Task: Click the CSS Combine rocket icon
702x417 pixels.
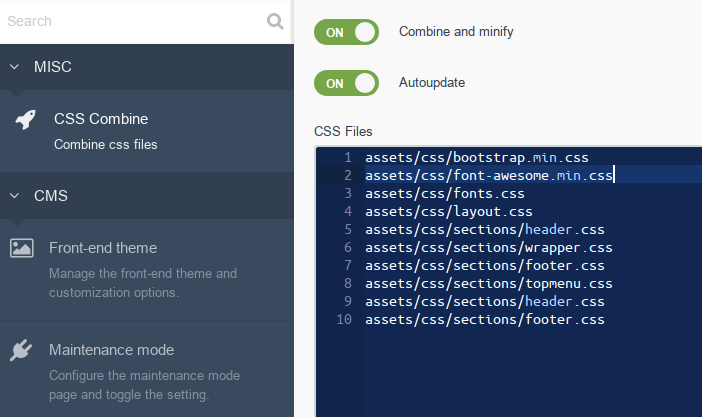Action: 26,120
